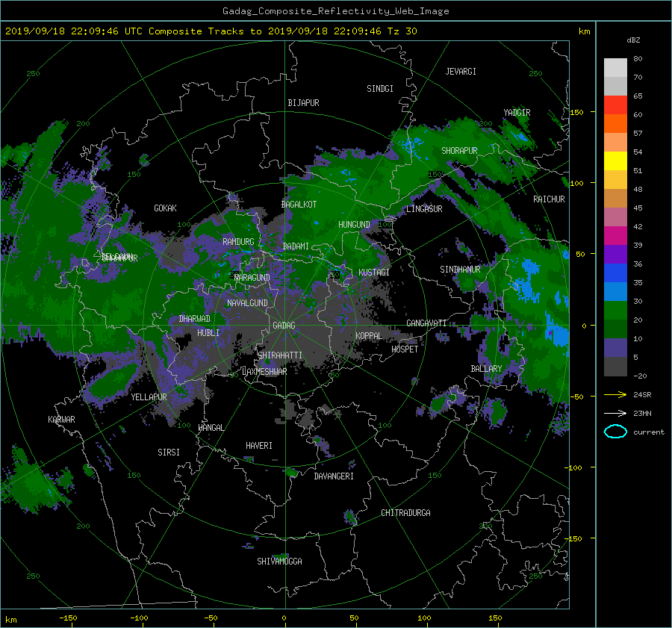Click the NARAGUND city label
672x628 pixels.
pos(252,278)
